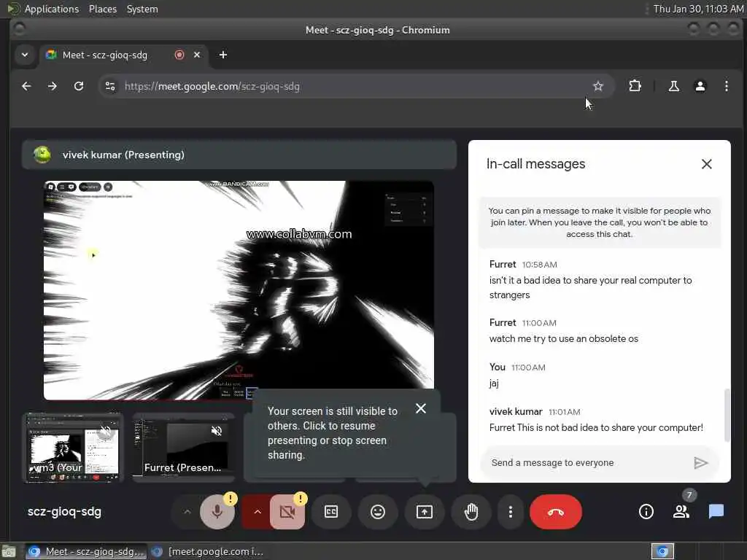This screenshot has width=747, height=560.
Task: Open the tab search dropdown arrow
Action: pos(25,55)
